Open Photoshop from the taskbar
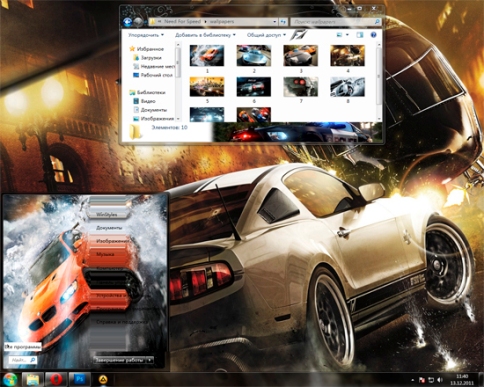Image resolution: width=484 pixels, height=387 pixels. point(80,379)
